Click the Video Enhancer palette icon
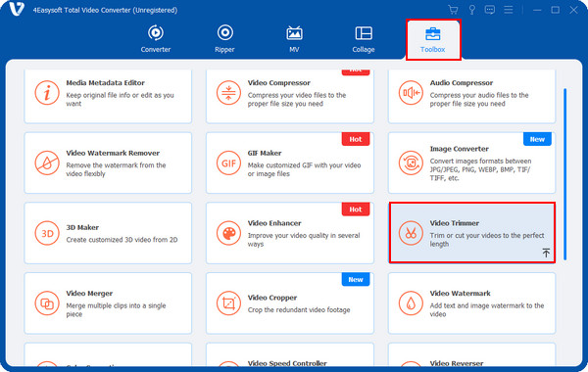 coord(228,233)
